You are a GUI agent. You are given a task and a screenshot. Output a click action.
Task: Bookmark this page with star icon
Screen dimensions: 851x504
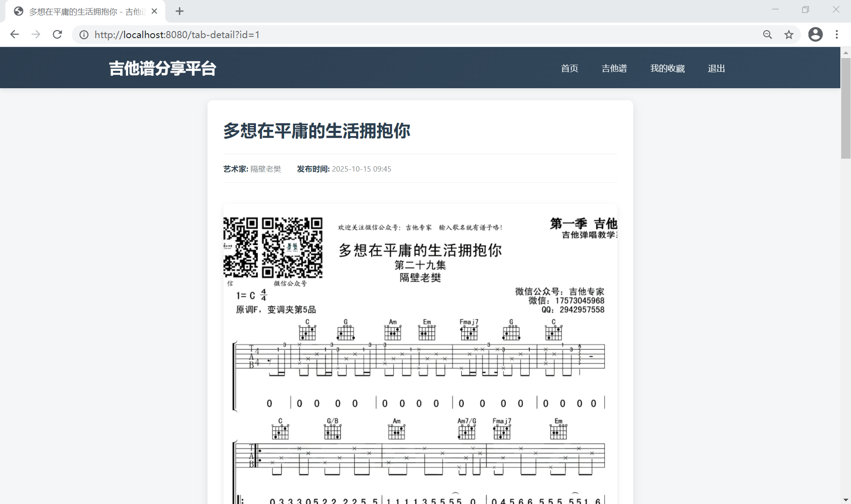click(788, 35)
